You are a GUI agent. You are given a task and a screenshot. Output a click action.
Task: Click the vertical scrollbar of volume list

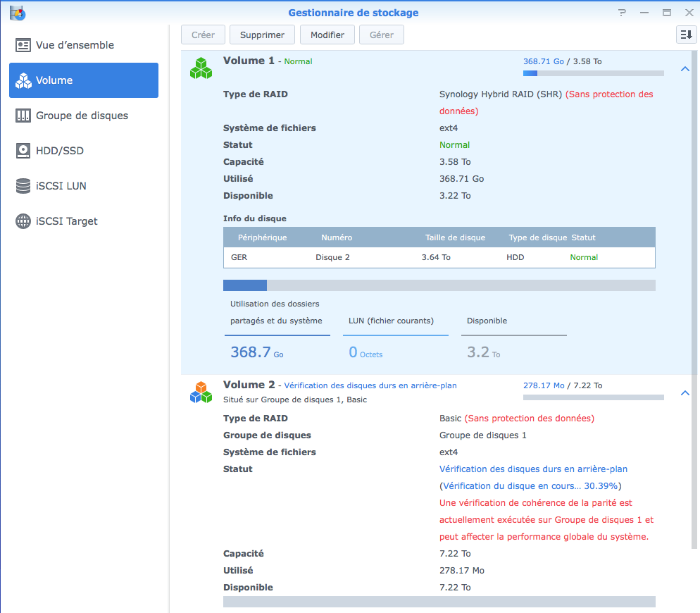coord(694,282)
